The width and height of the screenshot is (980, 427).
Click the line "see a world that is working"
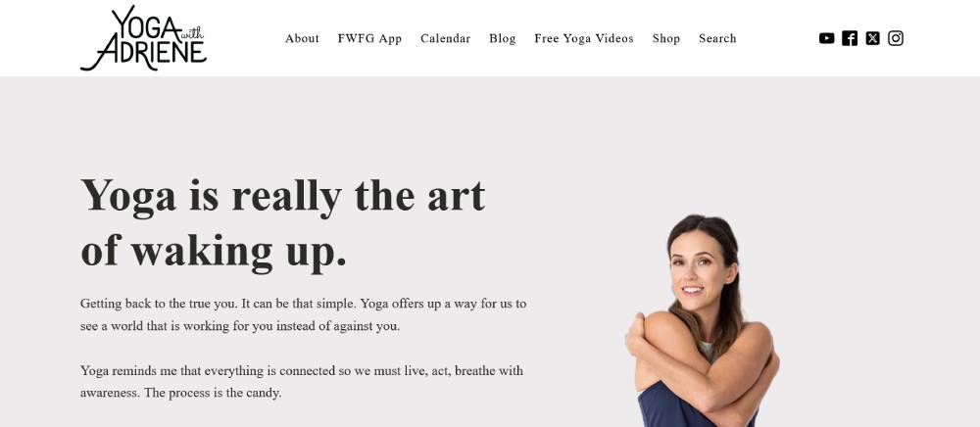click(240, 326)
